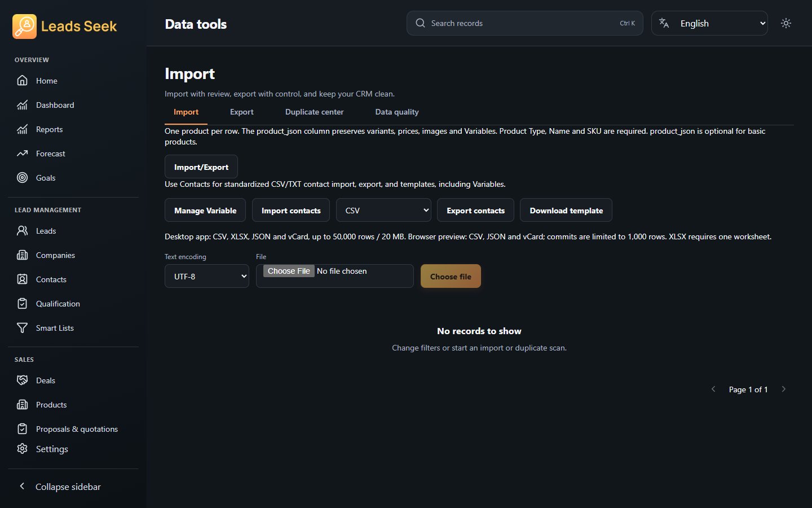Viewport: 812px width, 508px height.
Task: Go to the previous page arrow
Action: coord(713,389)
